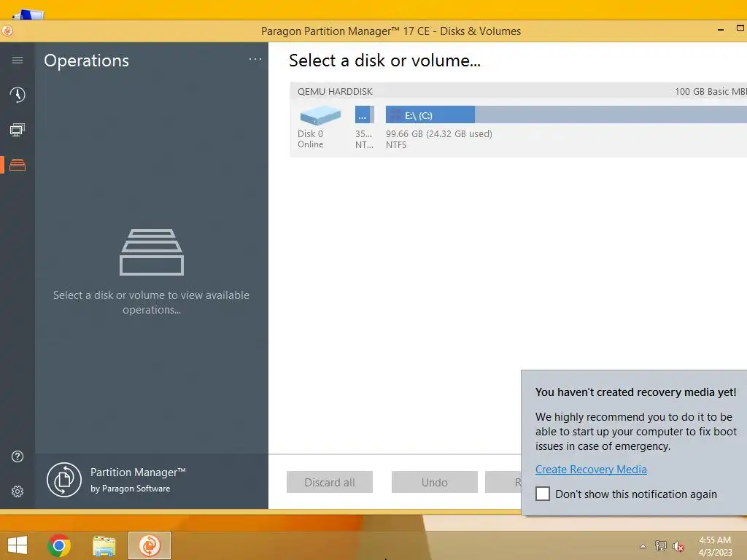747x560 pixels.
Task: Open the Create Recovery Media link
Action: (x=591, y=470)
